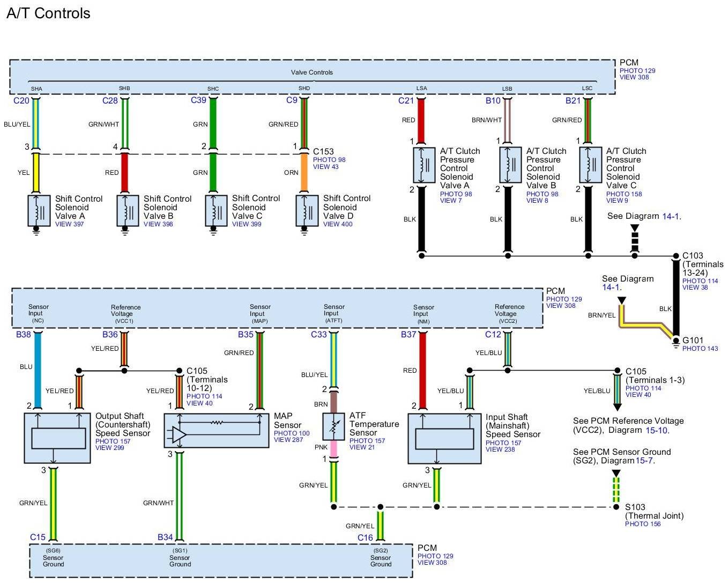Select the Input Shaft Speed Sensor box
This screenshot has height=583, width=728.
pos(444,439)
